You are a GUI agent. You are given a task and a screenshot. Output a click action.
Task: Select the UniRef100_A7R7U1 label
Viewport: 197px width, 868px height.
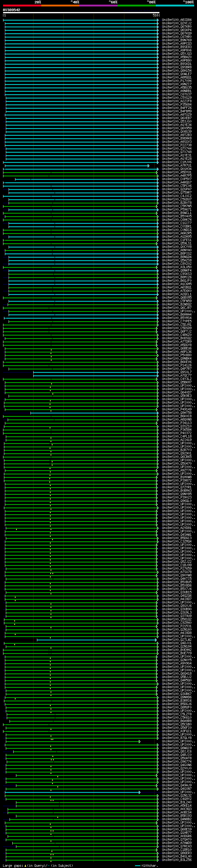[x=177, y=165]
